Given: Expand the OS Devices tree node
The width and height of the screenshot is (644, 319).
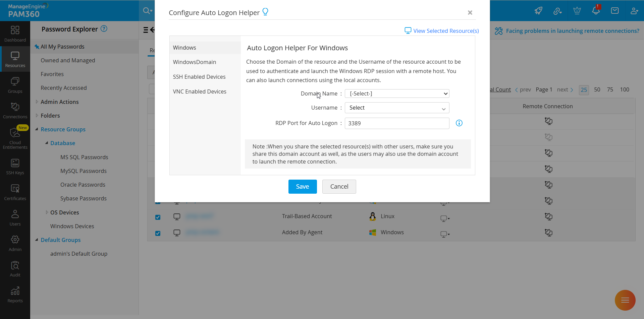Looking at the screenshot, I should (47, 212).
